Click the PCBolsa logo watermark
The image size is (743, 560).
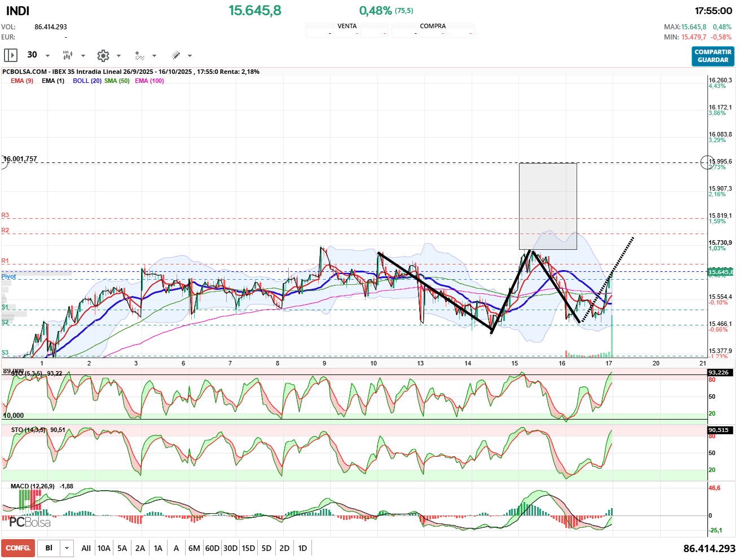click(30, 522)
